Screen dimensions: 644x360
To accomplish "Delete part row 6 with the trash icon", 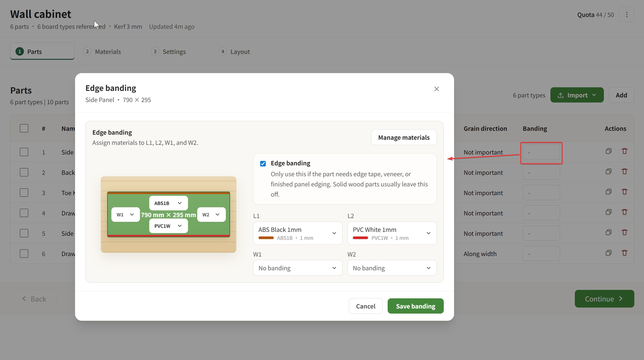I will pyautogui.click(x=624, y=253).
